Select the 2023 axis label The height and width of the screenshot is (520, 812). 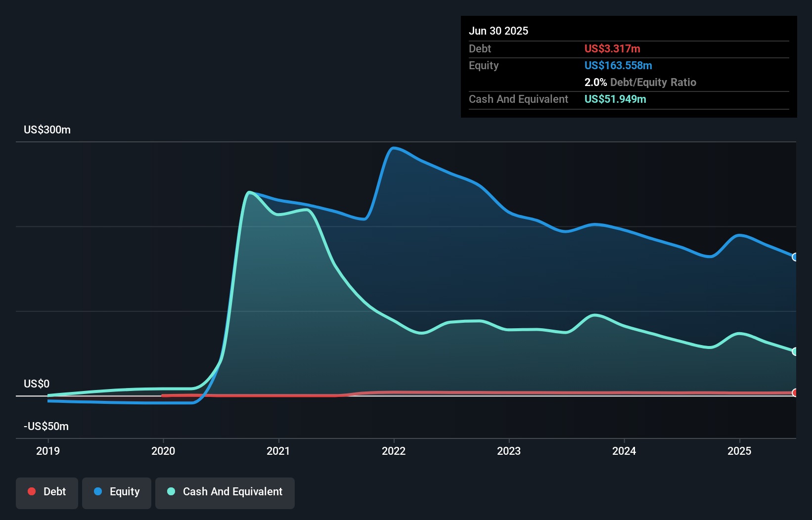pos(509,450)
